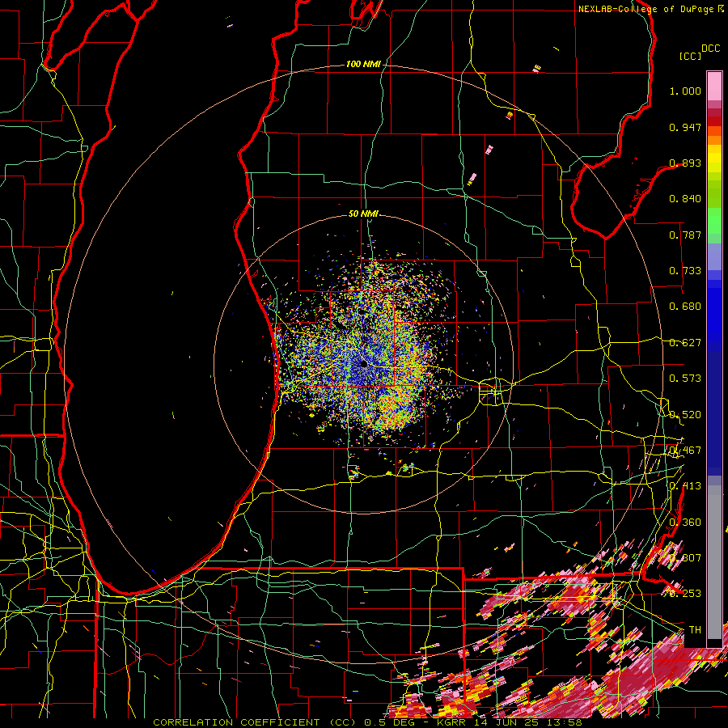Image resolution: width=728 pixels, height=728 pixels.
Task: Pick the bright green band on the color bar
Action: pos(714,221)
